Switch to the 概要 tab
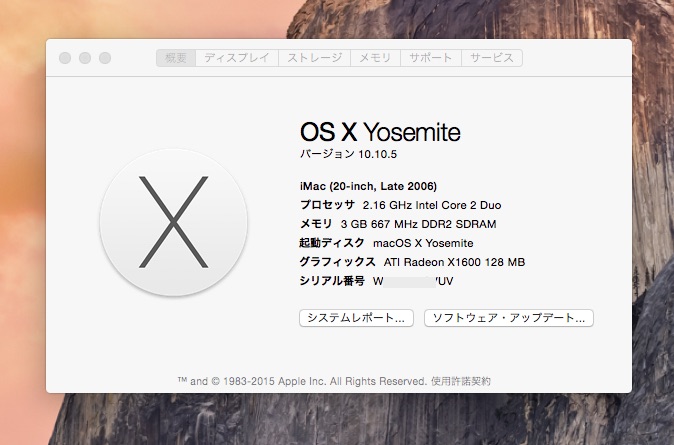This screenshot has height=445, width=674. [x=175, y=58]
